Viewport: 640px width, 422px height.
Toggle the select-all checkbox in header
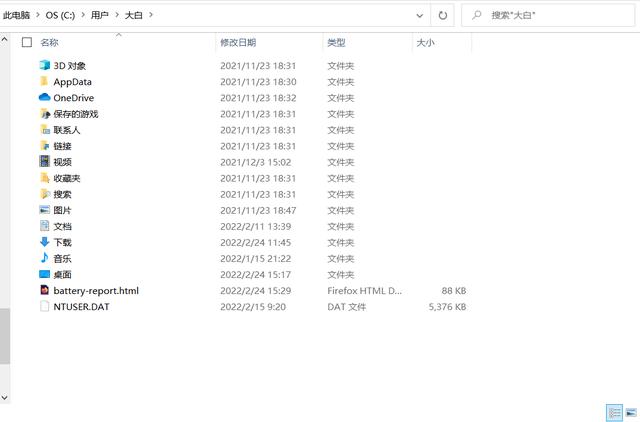(27, 42)
